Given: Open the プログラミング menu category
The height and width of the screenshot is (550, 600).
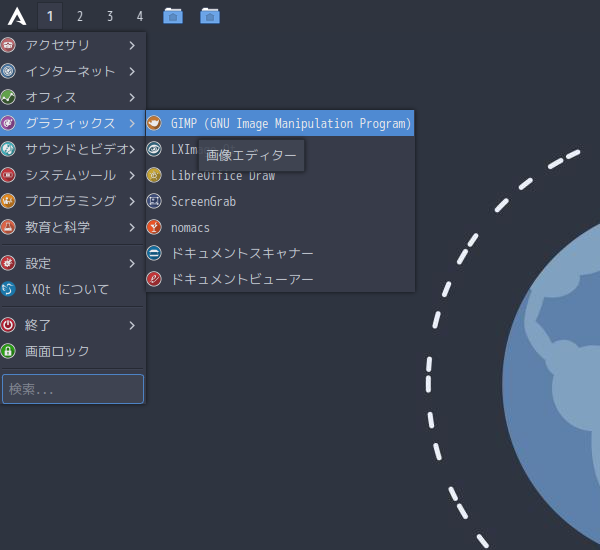Looking at the screenshot, I should tap(72, 201).
